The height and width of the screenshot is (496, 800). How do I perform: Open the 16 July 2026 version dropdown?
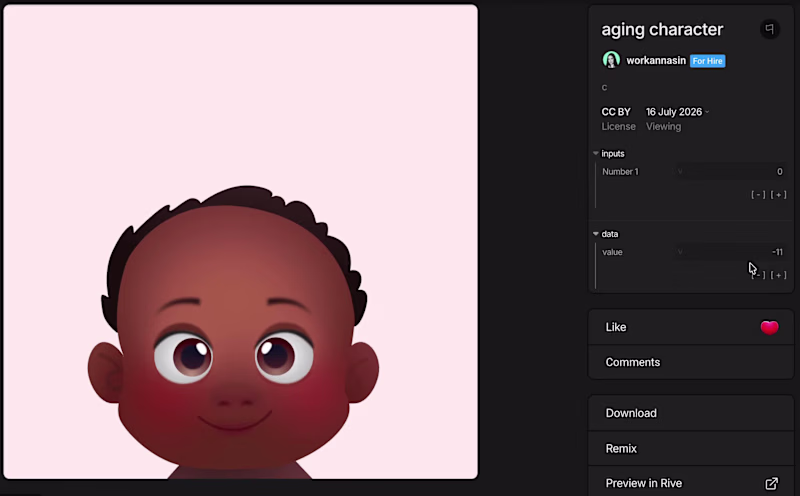[677, 112]
